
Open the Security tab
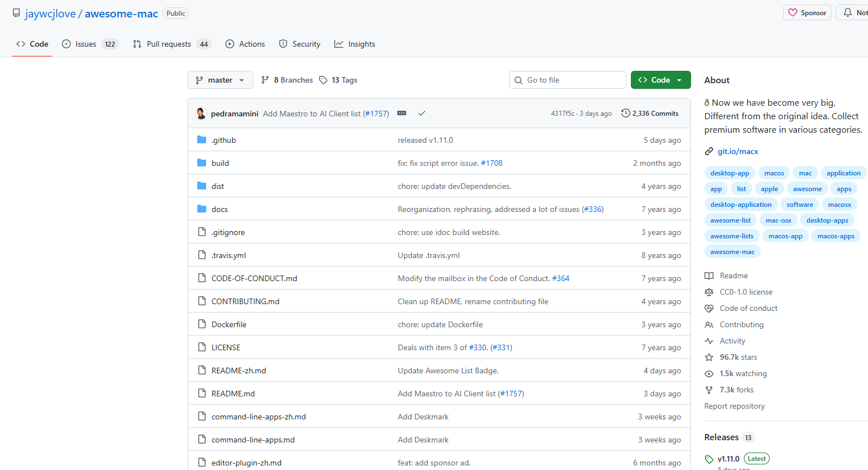coord(300,44)
